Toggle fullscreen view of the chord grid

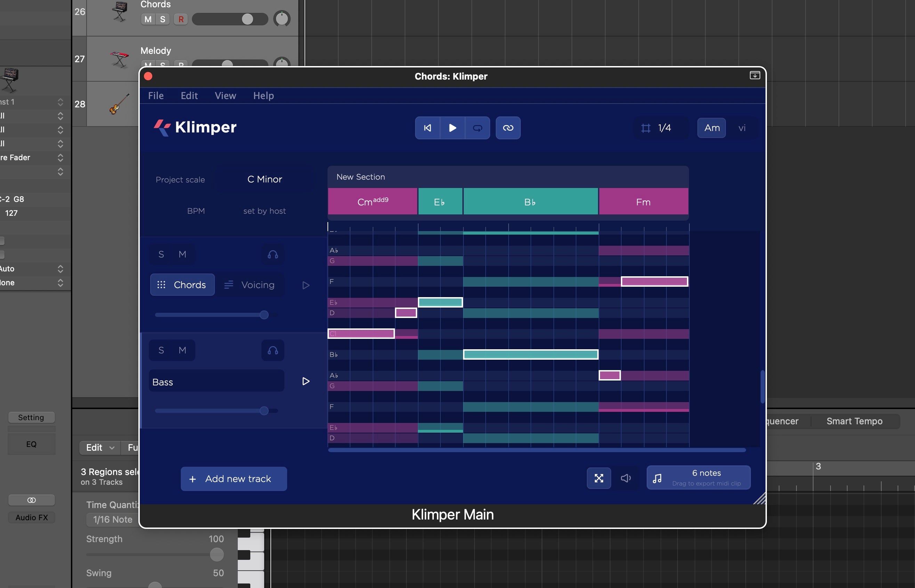pos(598,477)
